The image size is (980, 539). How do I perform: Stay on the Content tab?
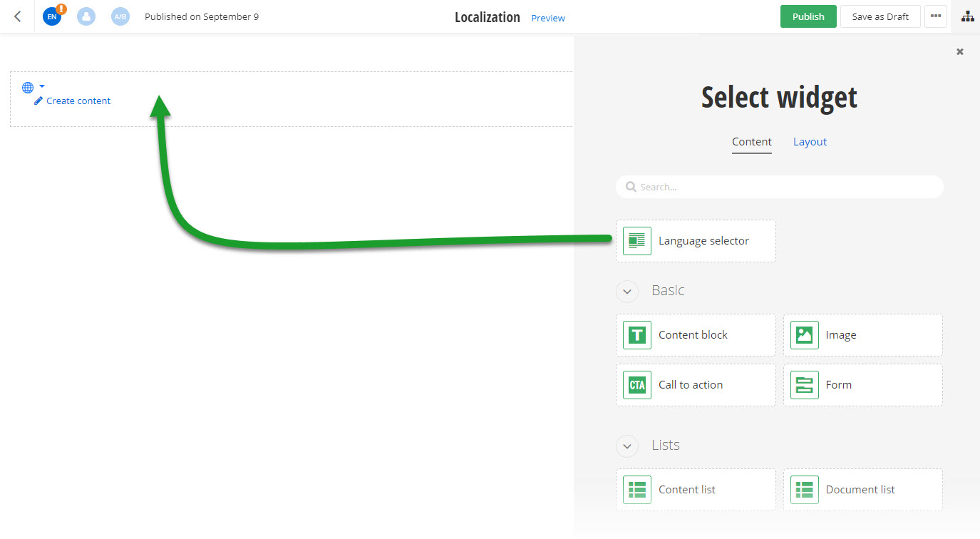point(751,141)
